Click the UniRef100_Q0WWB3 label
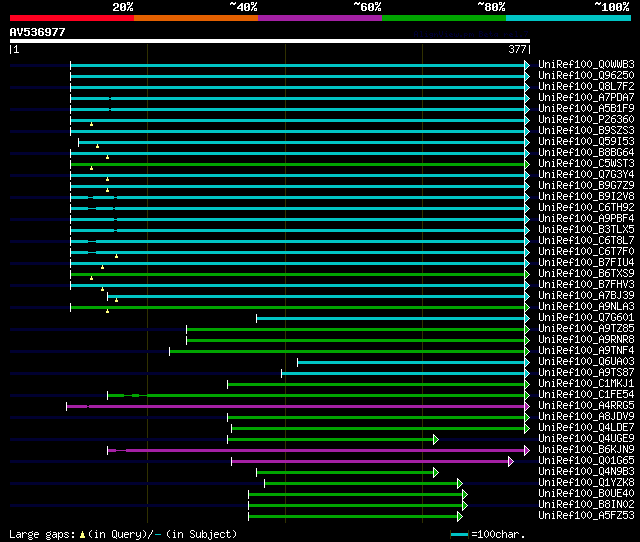Viewport: 640px width, 542px height. (x=586, y=64)
